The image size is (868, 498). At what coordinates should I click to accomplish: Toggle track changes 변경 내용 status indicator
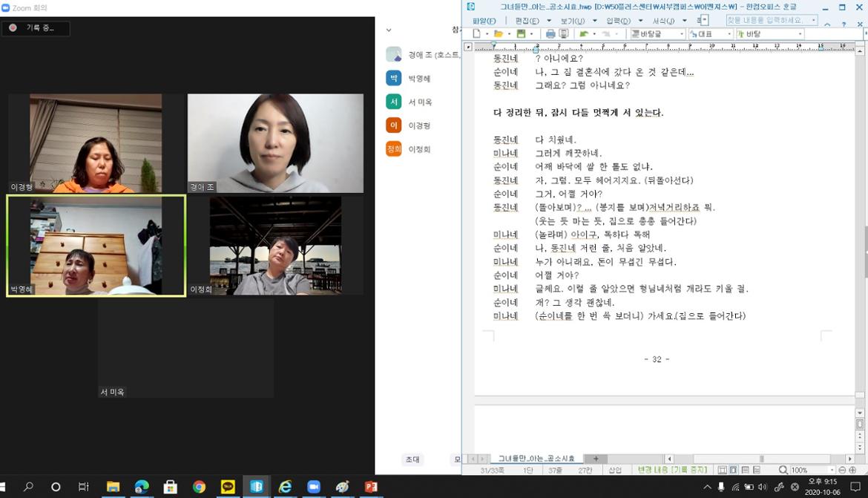(672, 470)
